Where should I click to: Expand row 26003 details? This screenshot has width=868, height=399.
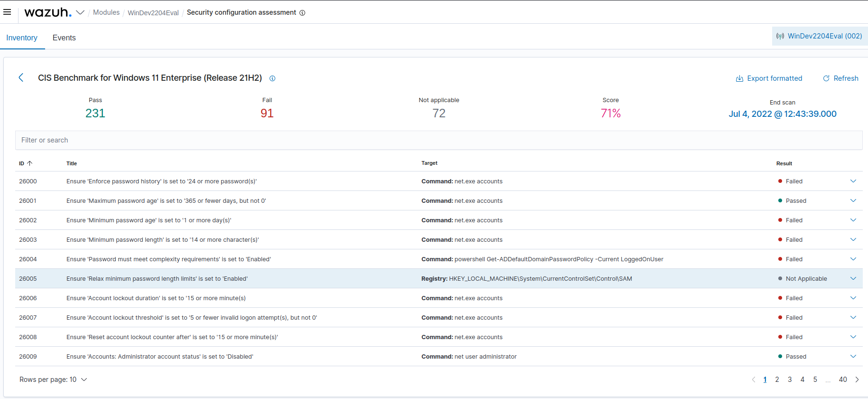(x=853, y=239)
